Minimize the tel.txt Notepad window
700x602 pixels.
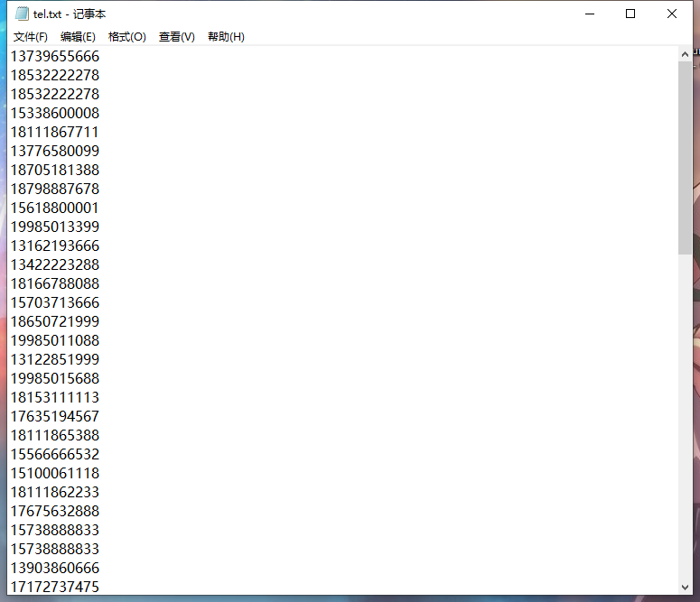pos(590,14)
